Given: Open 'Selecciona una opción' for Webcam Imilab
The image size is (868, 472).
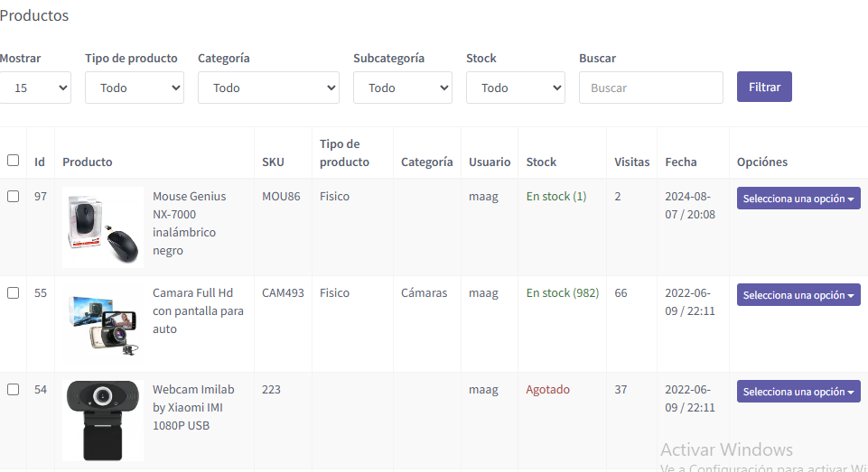Looking at the screenshot, I should coord(798,392).
